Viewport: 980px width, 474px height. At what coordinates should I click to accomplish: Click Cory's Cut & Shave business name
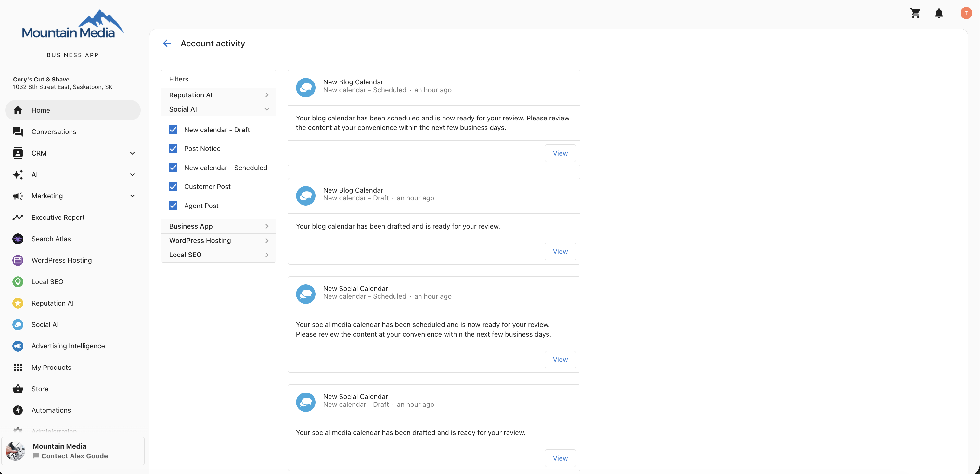41,79
